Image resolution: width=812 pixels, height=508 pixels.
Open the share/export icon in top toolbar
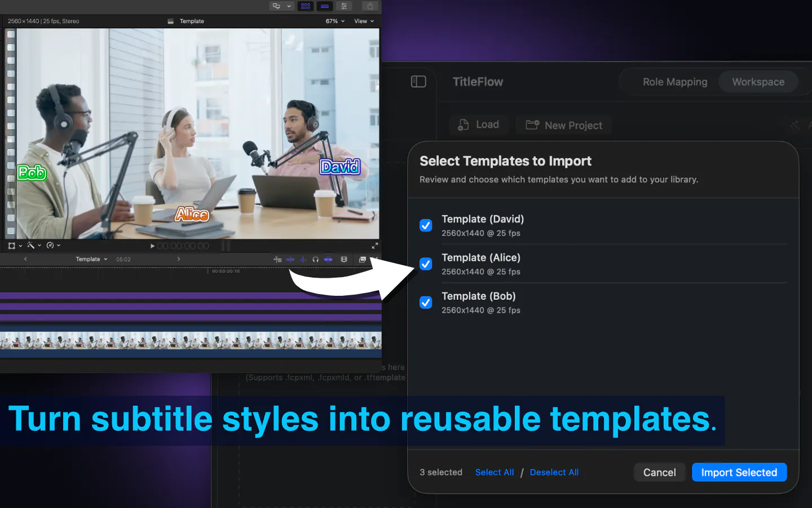point(370,6)
